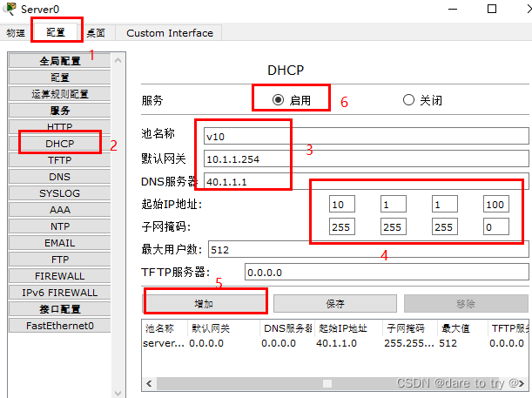Open the EMAIL service settings
Viewport: 532px width, 398px height.
click(x=60, y=243)
